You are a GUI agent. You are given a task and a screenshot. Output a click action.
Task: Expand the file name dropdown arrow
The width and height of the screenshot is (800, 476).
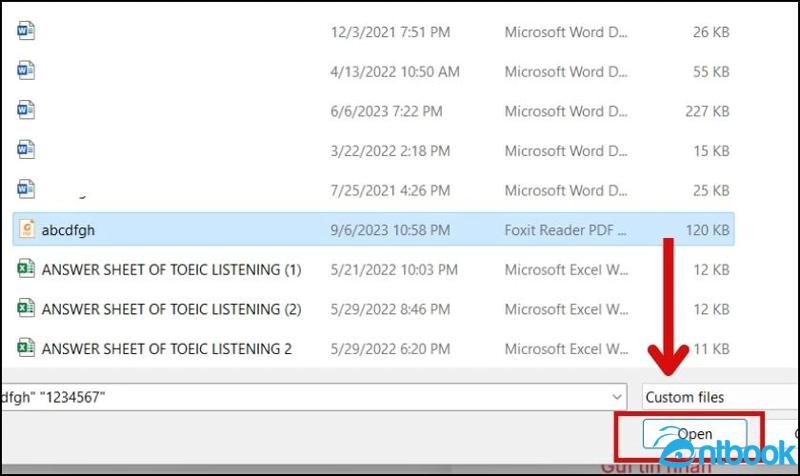616,397
